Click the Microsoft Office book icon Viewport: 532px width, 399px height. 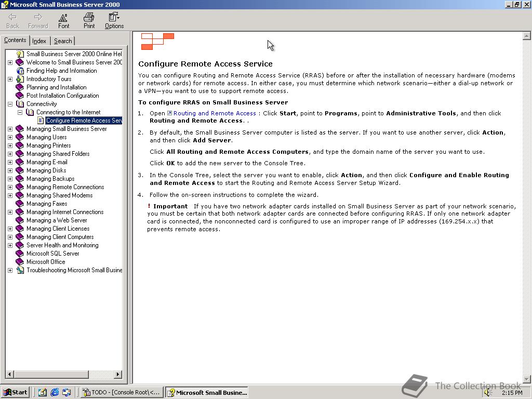pos(20,262)
